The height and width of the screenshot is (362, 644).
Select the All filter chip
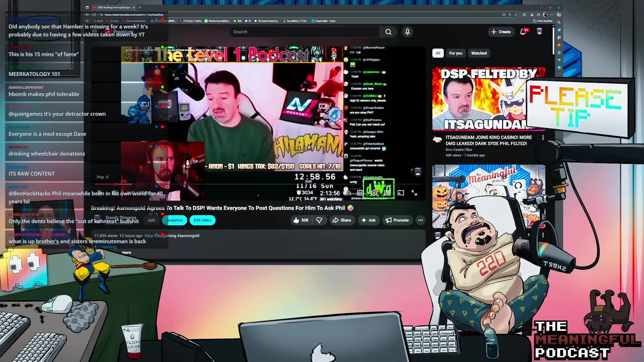coord(438,53)
